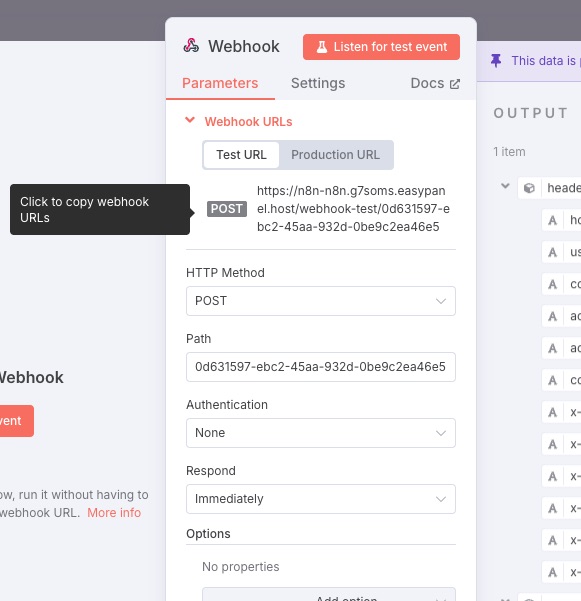581x601 pixels.
Task: Copy the webhook test URL text
Action: (353, 209)
